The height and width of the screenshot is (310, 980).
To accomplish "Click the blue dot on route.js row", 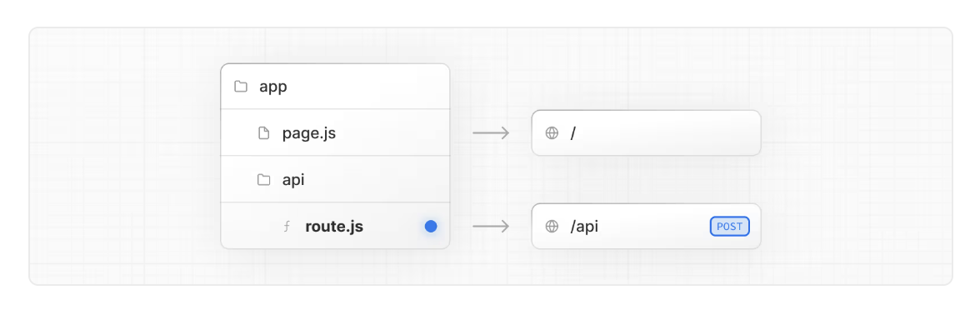I will click(431, 227).
